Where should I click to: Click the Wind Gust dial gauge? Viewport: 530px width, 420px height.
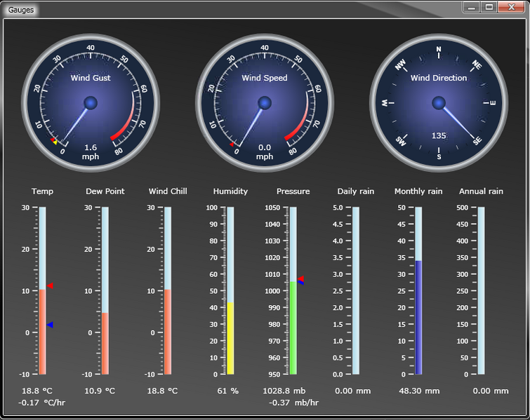point(91,104)
